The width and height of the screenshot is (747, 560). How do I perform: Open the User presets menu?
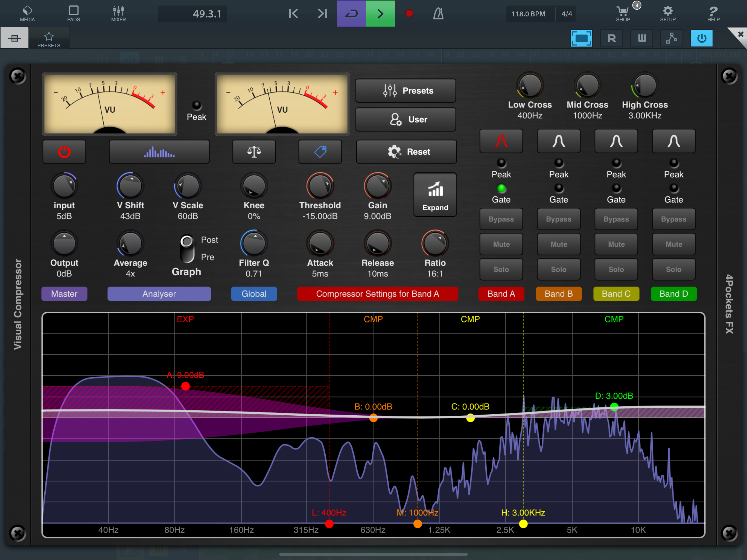[x=405, y=119]
